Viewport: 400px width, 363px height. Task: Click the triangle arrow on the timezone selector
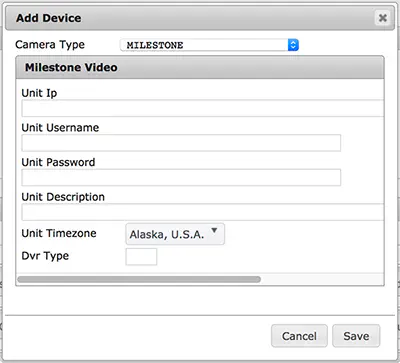(214, 230)
